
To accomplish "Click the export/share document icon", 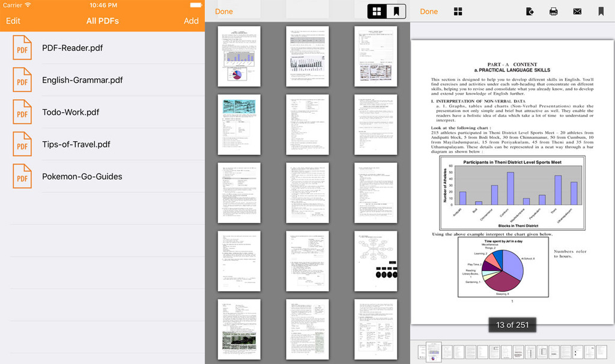I will [x=530, y=11].
